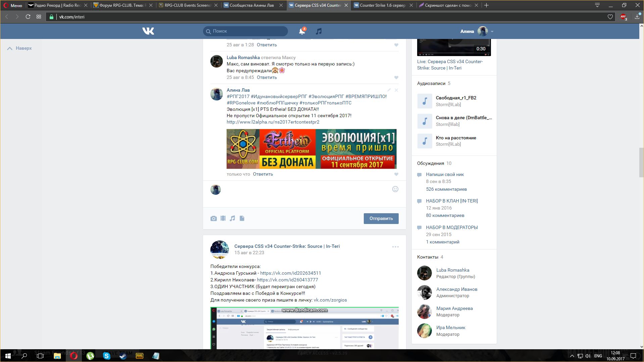Open the notifications bell
644x362 pixels.
pos(302,31)
